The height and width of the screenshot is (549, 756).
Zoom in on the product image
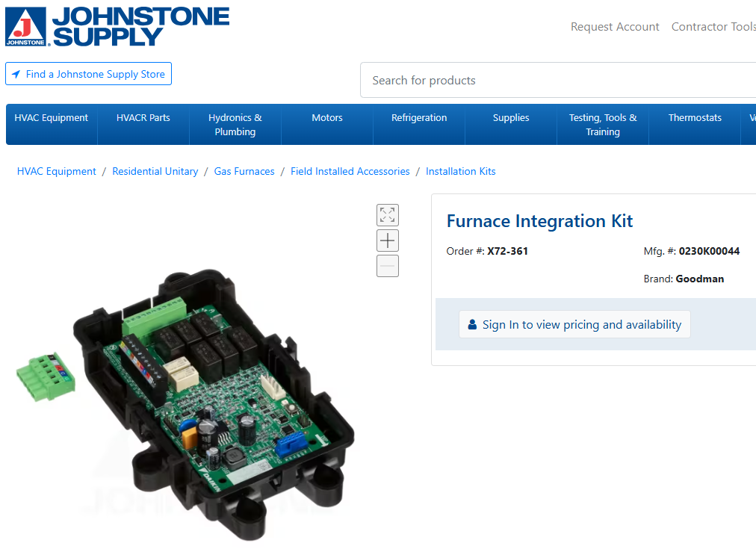(x=387, y=241)
